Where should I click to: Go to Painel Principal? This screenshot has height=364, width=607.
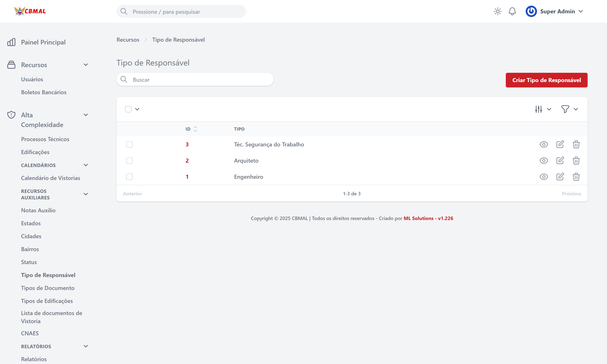[x=43, y=42]
